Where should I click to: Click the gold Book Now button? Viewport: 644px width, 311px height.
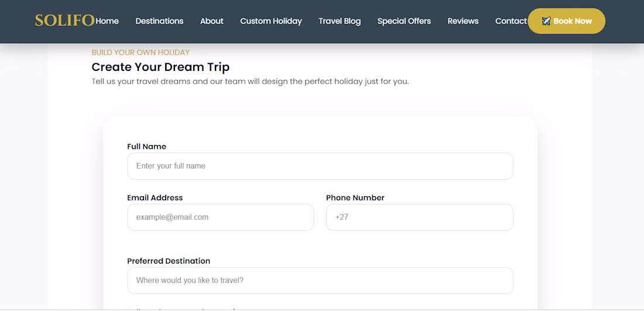(x=566, y=21)
